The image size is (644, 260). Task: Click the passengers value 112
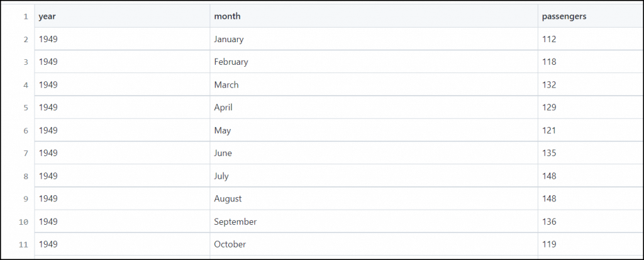549,39
